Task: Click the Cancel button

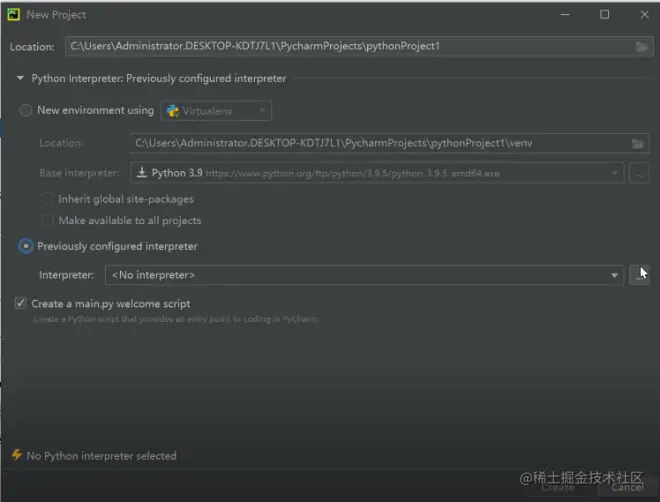Action: tap(627, 488)
